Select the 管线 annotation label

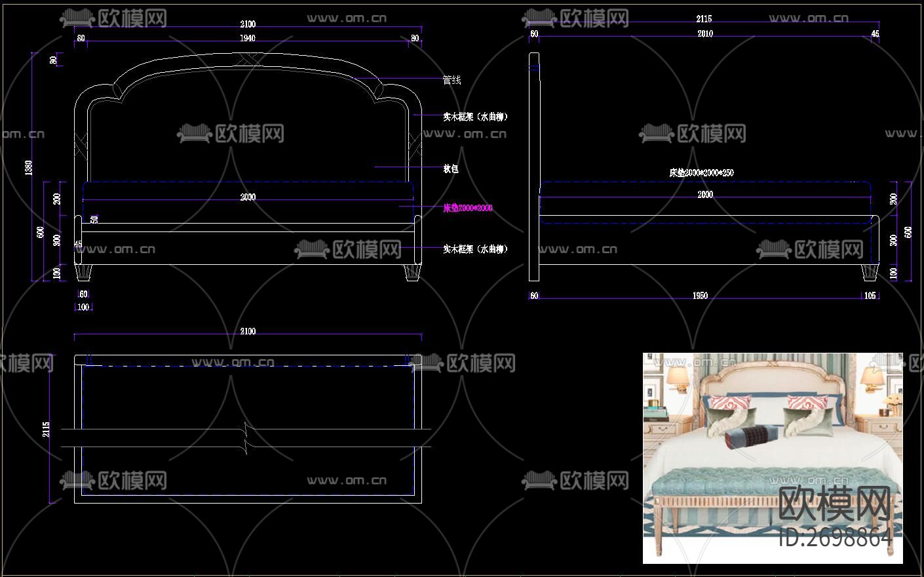click(452, 80)
